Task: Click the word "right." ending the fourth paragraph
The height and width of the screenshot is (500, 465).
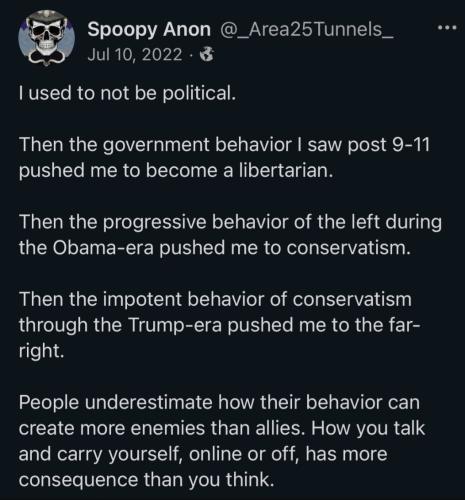Action: pos(41,351)
